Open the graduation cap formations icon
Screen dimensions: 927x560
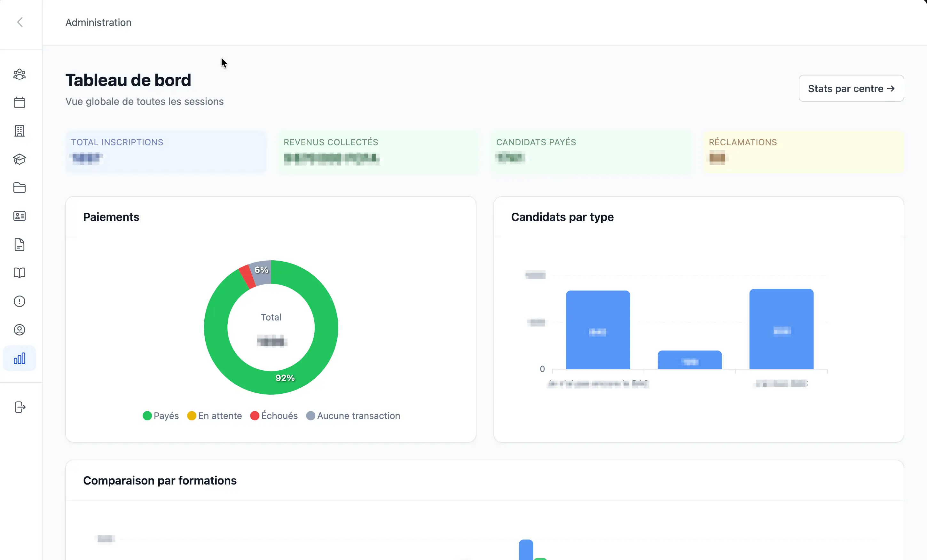[x=20, y=159]
